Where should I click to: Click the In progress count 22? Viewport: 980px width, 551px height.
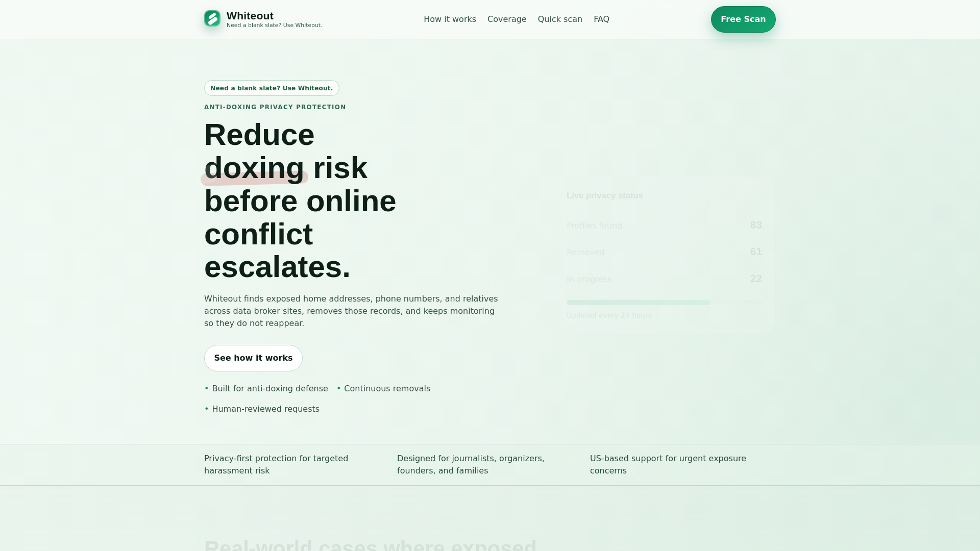tap(756, 279)
